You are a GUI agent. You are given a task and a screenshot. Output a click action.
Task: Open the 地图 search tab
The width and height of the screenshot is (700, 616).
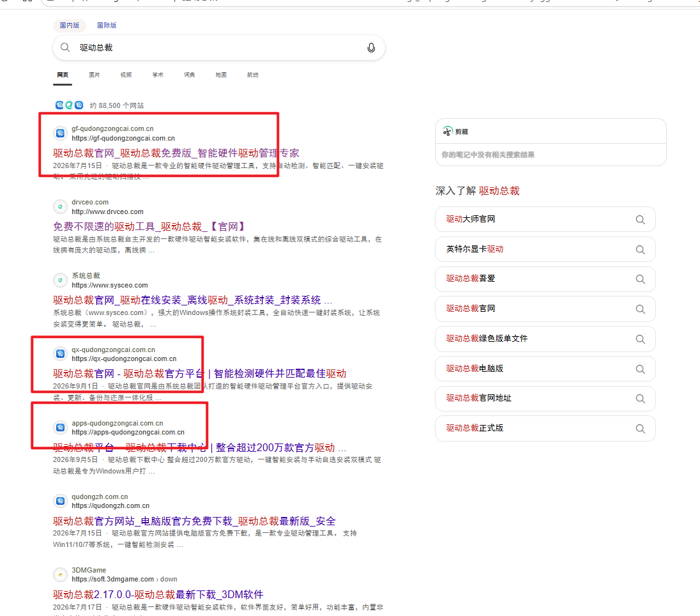[x=221, y=75]
